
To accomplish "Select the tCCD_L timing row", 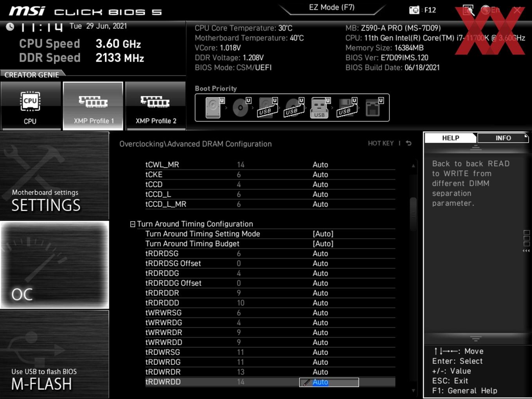I will click(x=270, y=194).
